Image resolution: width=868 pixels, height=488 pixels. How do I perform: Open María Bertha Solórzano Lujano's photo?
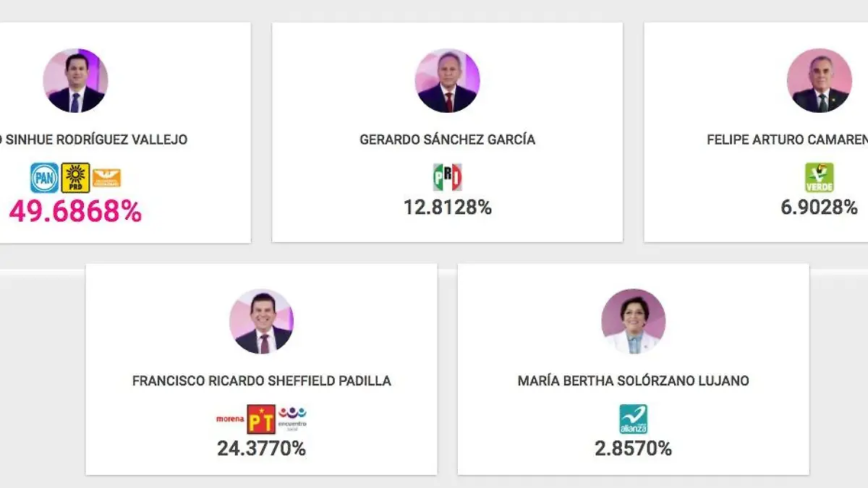(x=633, y=322)
